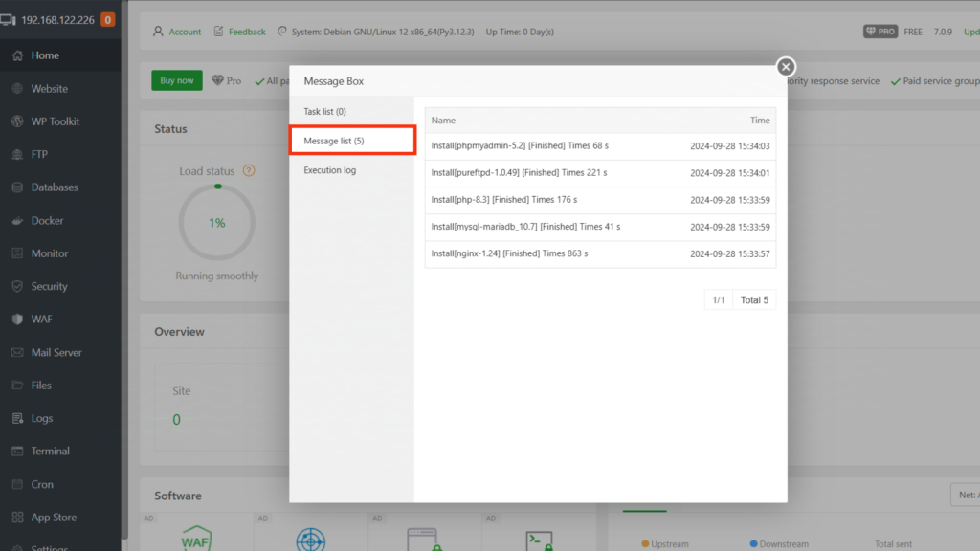Click the Load status help icon
The image size is (980, 551).
pyautogui.click(x=249, y=171)
